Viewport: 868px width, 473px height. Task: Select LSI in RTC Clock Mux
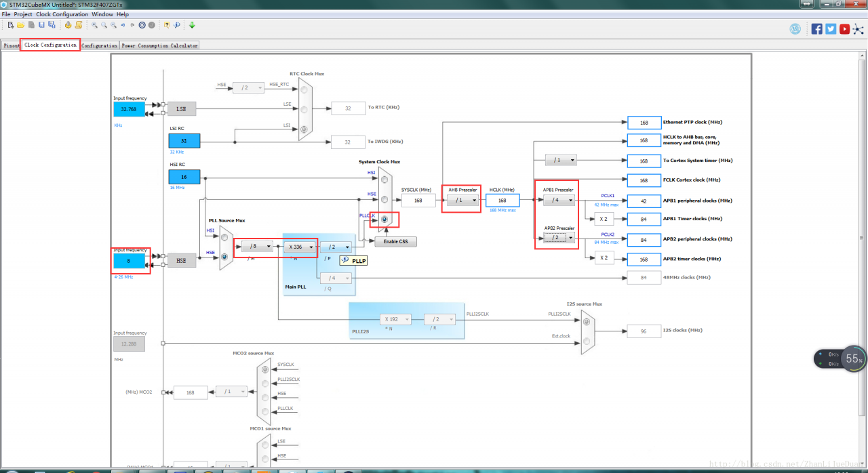click(x=303, y=129)
